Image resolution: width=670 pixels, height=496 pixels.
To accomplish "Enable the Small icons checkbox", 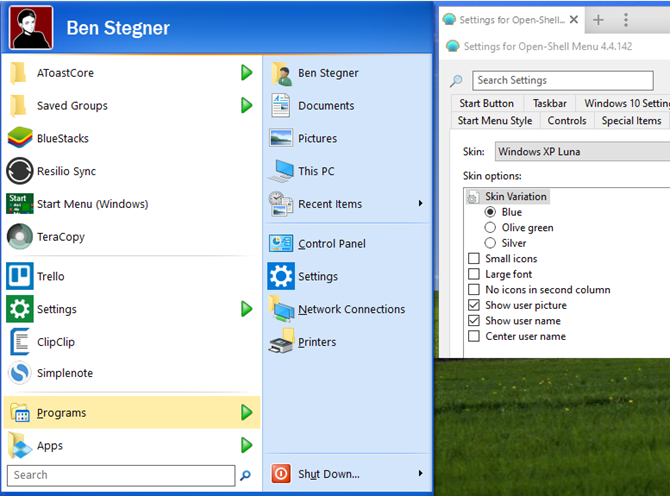I will tap(474, 258).
